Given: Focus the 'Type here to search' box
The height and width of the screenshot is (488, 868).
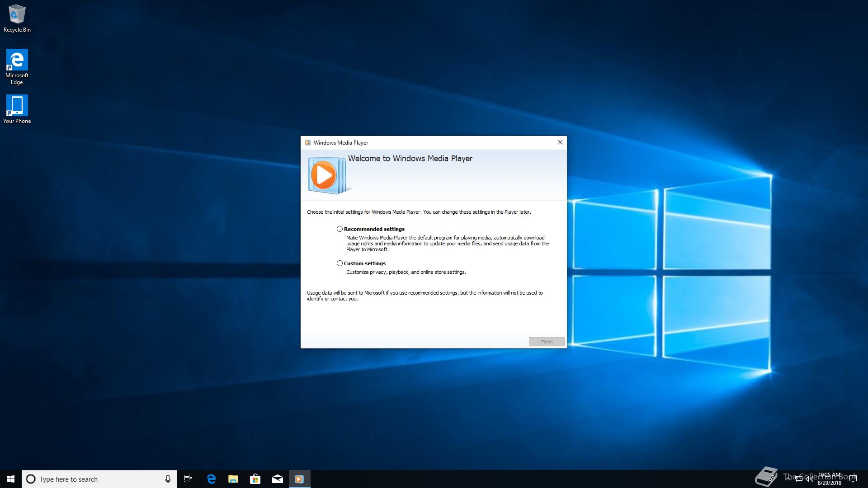Looking at the screenshot, I should (99, 479).
